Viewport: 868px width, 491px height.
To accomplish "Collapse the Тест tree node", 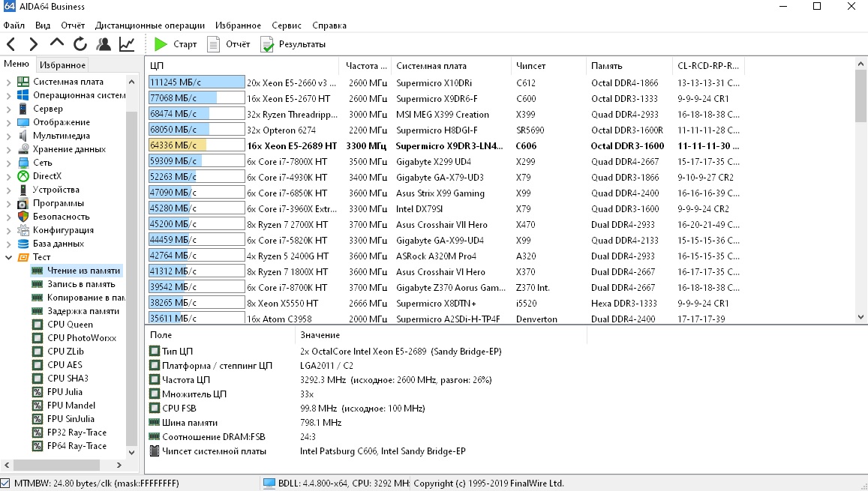I will point(8,257).
